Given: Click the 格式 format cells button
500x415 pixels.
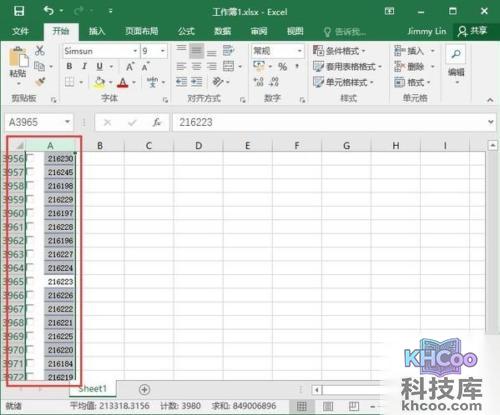Looking at the screenshot, I should (412, 82).
